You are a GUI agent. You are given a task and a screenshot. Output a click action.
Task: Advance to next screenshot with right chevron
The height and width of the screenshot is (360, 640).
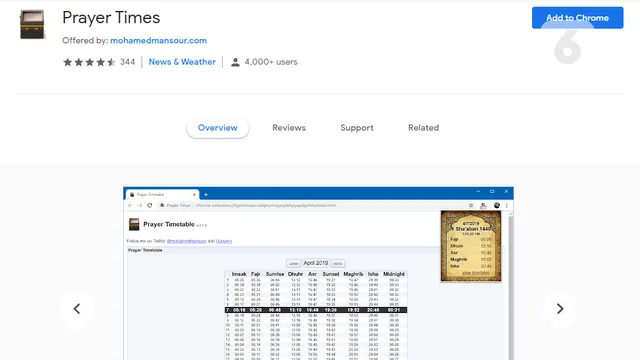[x=560, y=309]
